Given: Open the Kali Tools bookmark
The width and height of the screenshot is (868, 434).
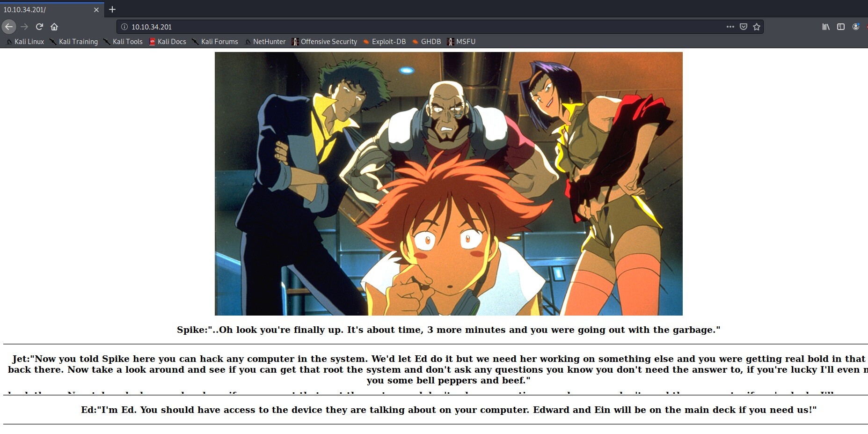Looking at the screenshot, I should point(123,42).
